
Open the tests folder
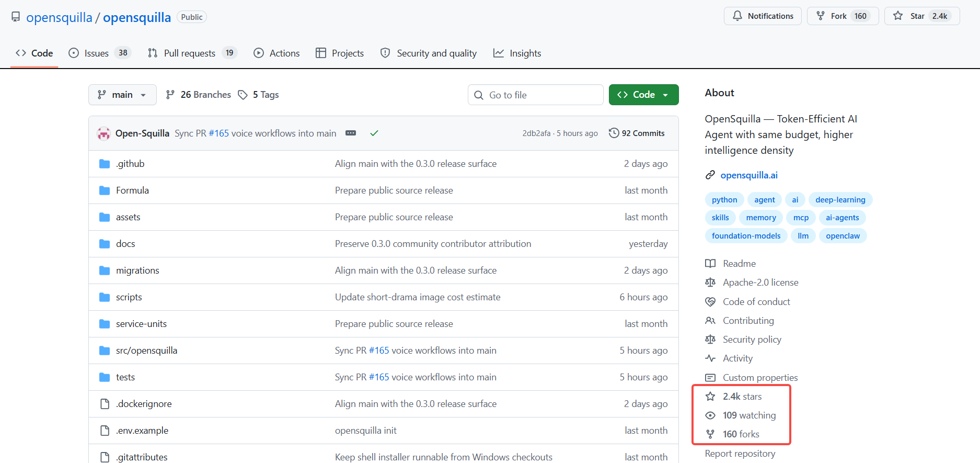click(x=125, y=377)
